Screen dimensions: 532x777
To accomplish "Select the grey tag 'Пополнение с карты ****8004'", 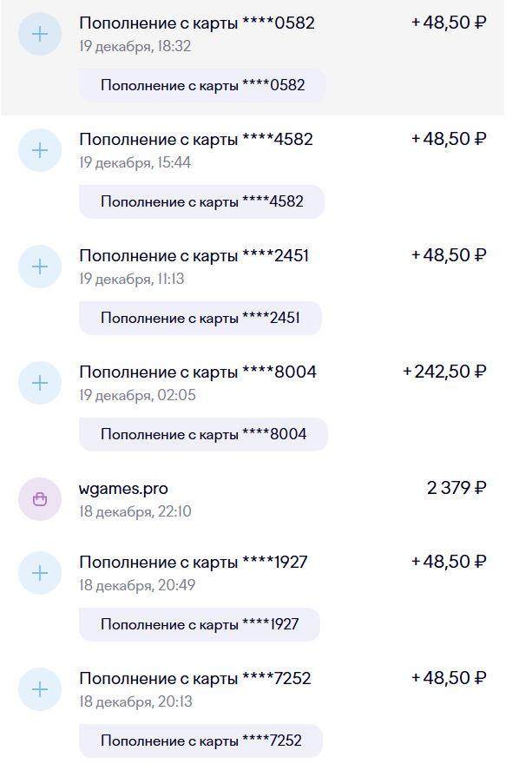I will [203, 434].
